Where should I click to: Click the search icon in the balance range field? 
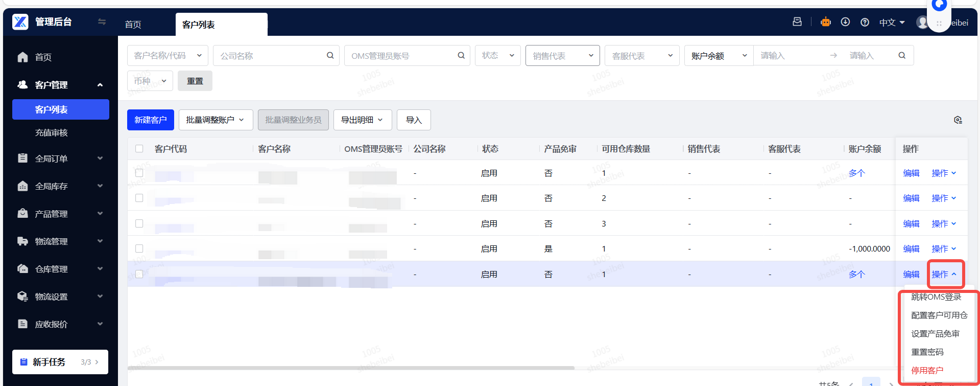[902, 55]
